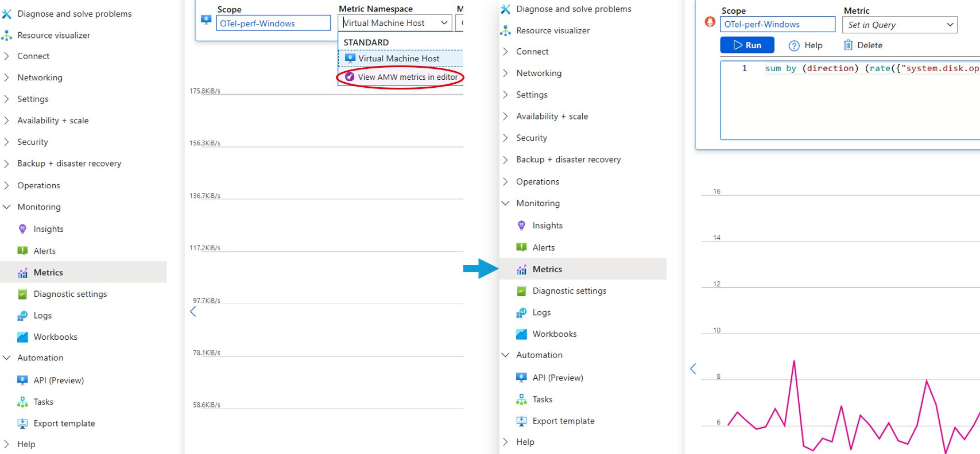Click Resource visualizer icon in left panel
This screenshot has width=980, height=454.
click(x=6, y=35)
